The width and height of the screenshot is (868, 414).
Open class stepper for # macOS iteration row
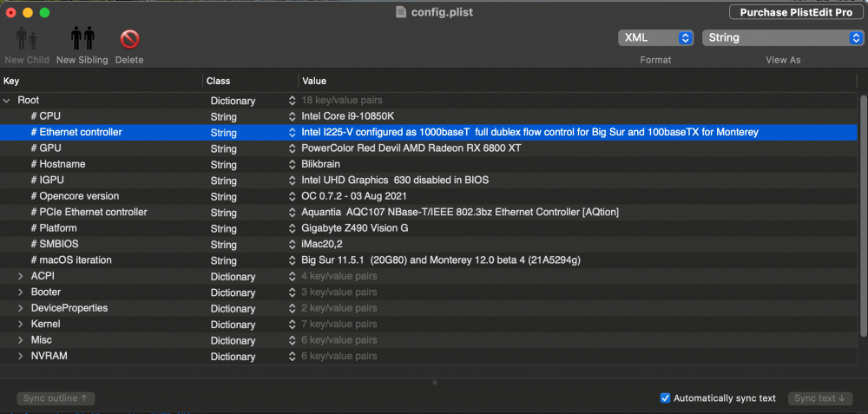point(293,260)
